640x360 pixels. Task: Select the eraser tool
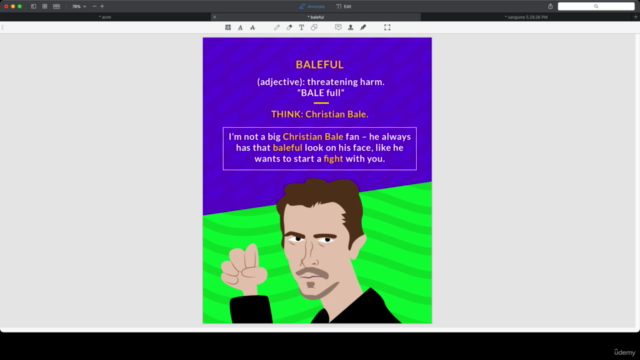pyautogui.click(x=289, y=27)
